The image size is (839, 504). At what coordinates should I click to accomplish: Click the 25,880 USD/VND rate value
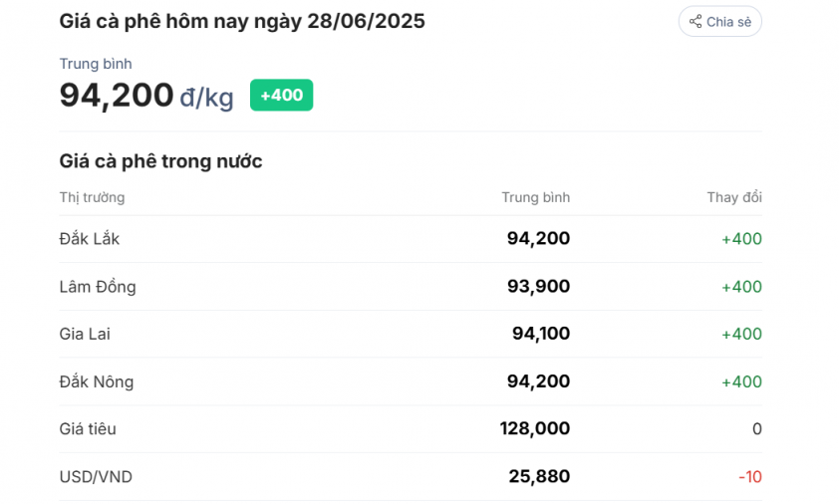[x=539, y=477]
